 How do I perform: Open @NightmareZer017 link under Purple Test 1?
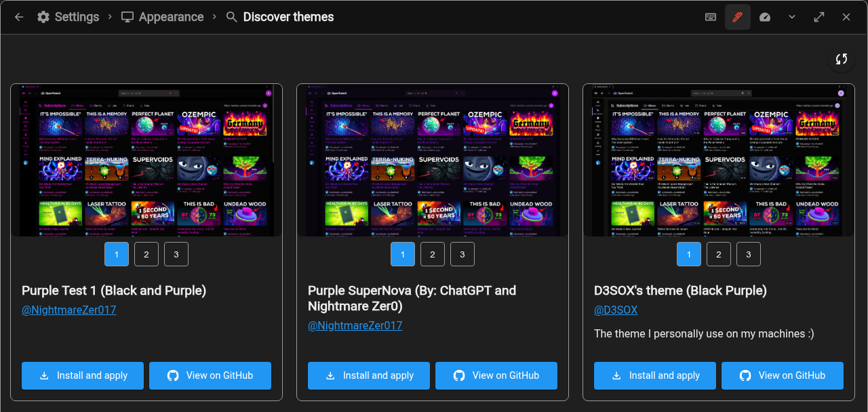pos(69,310)
